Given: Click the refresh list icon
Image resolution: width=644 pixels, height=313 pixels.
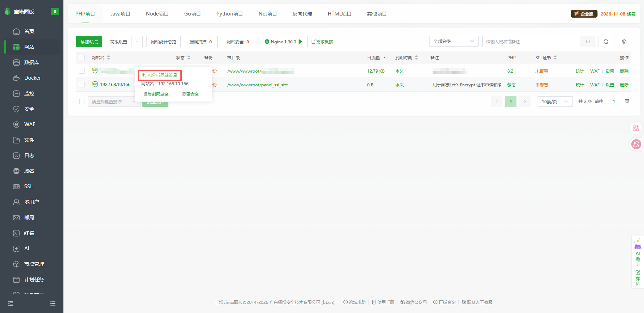Looking at the screenshot, I should tap(606, 42).
